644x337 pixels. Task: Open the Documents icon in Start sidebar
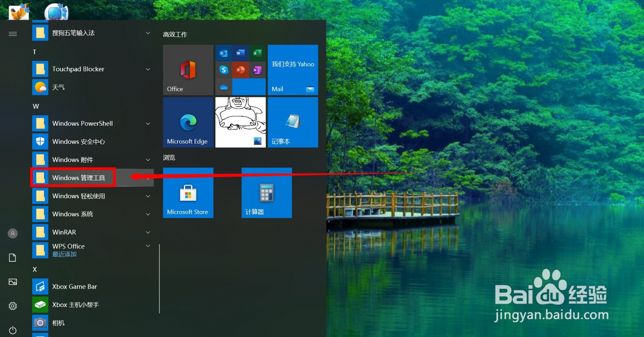point(12,258)
